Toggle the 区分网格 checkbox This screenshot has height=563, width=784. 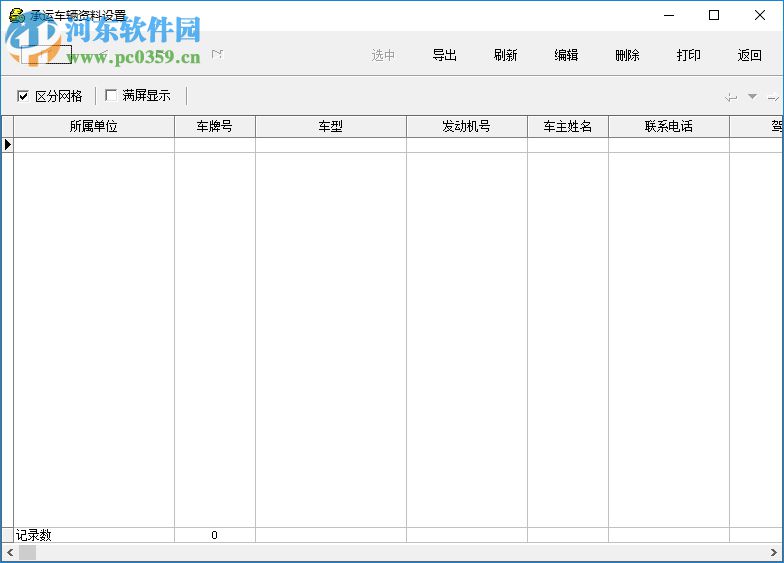coord(22,96)
